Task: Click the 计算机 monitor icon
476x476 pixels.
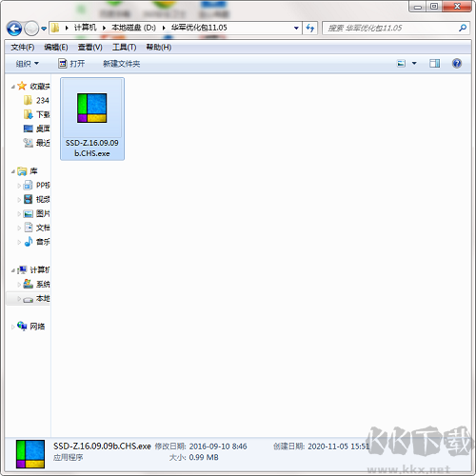Action: [x=22, y=269]
